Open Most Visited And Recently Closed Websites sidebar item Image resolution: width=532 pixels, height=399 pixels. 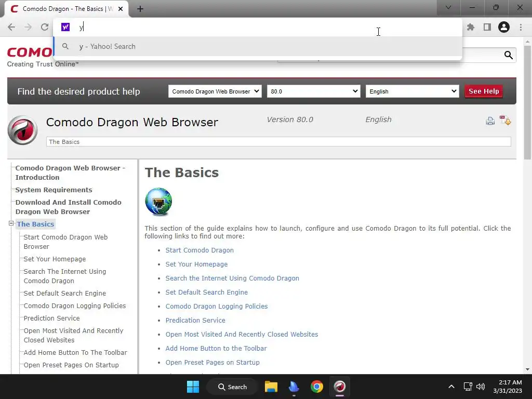[73, 335]
